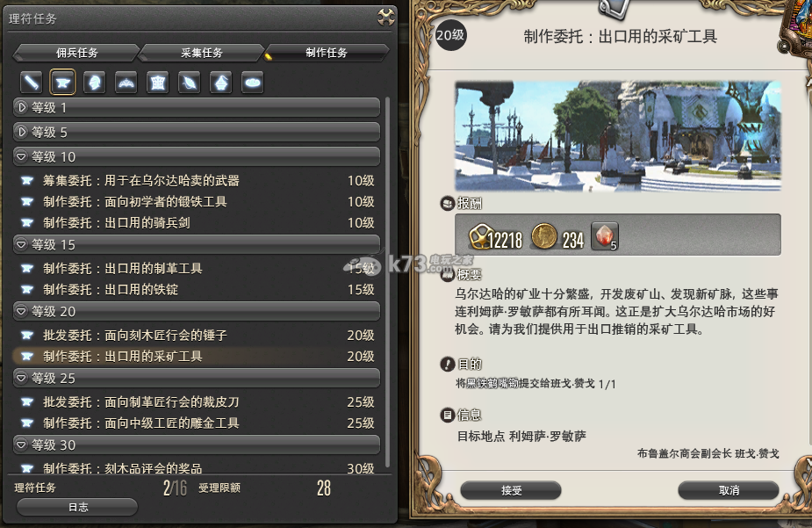Select the Alchemist alembic class icon
This screenshot has height=528, width=812.
[221, 83]
